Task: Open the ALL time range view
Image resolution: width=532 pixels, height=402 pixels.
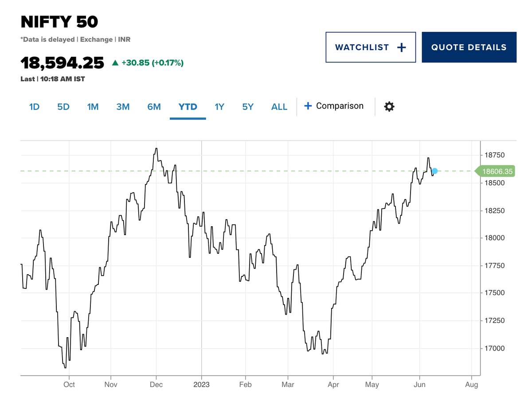Action: click(279, 106)
